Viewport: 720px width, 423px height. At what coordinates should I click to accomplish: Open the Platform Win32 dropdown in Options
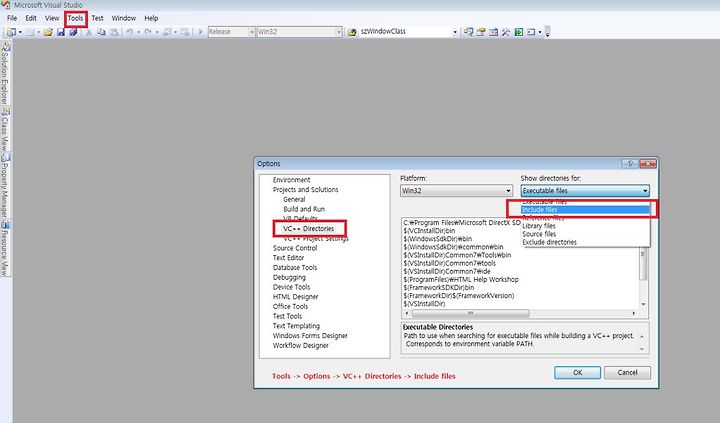pyautogui.click(x=456, y=190)
